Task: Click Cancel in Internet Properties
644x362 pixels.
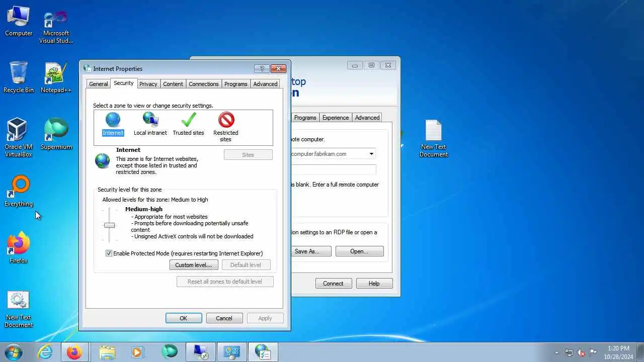Action: tap(224, 318)
